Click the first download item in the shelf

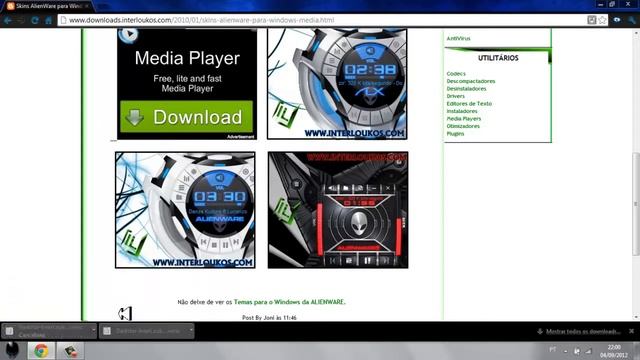(x=46, y=331)
